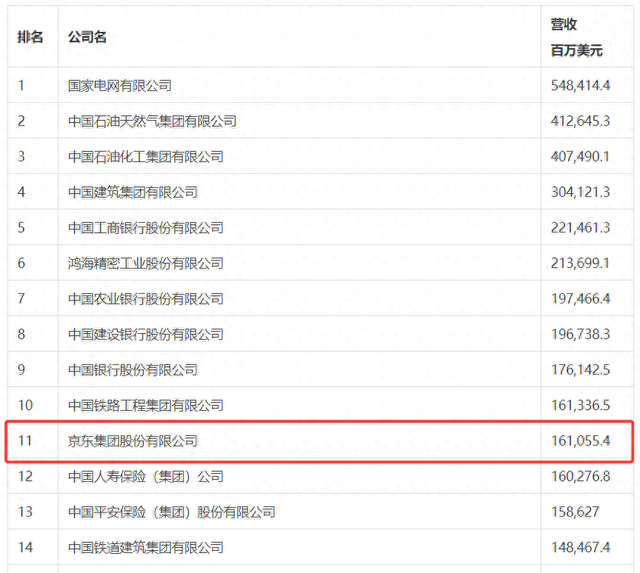Click the 营收 百万美元 column header

point(576,37)
